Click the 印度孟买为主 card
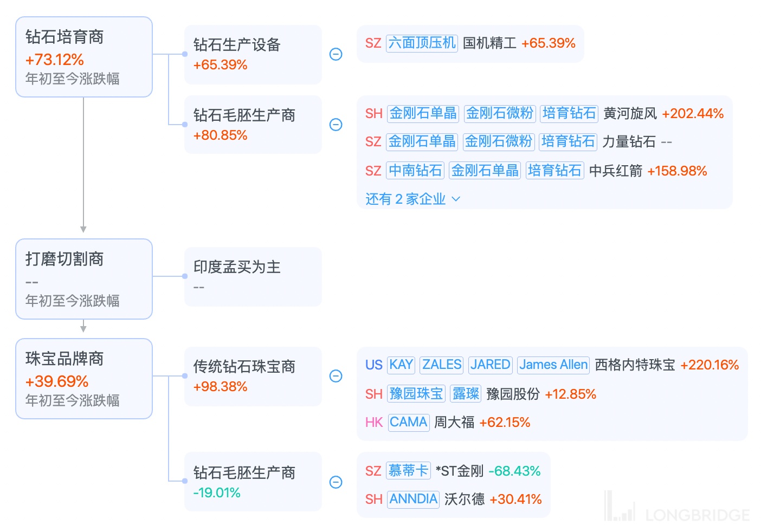The image size is (761, 532). click(x=253, y=276)
